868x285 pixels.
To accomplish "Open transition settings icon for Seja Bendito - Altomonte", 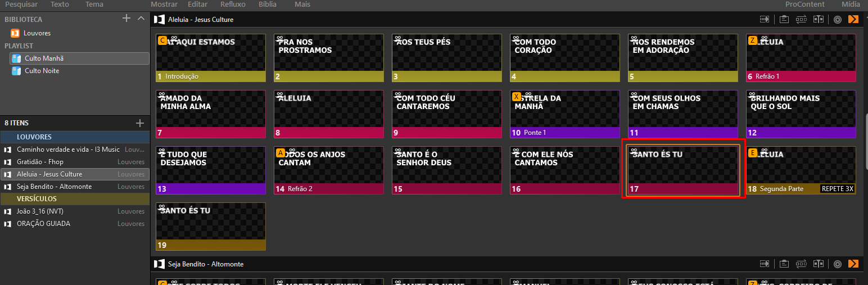I will pyautogui.click(x=765, y=264).
